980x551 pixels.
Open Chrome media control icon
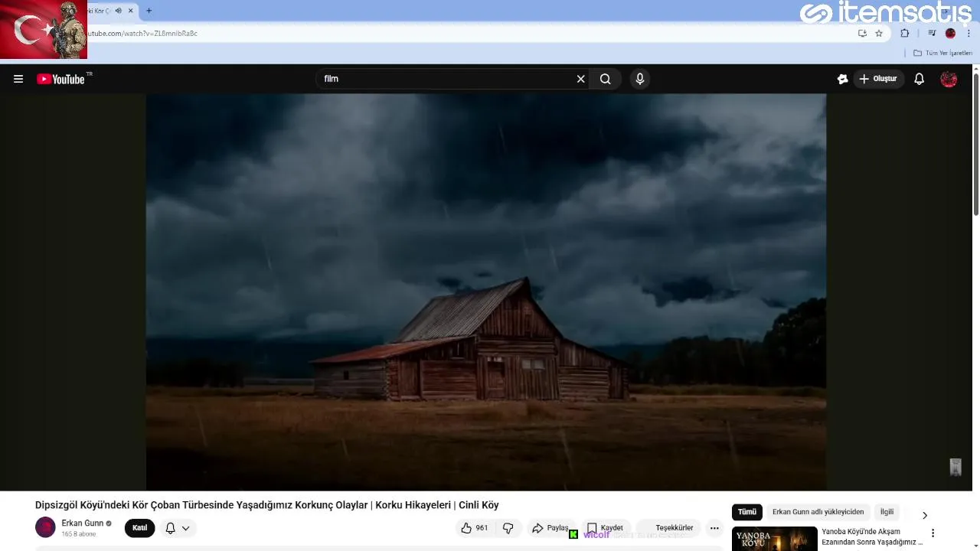click(x=932, y=33)
